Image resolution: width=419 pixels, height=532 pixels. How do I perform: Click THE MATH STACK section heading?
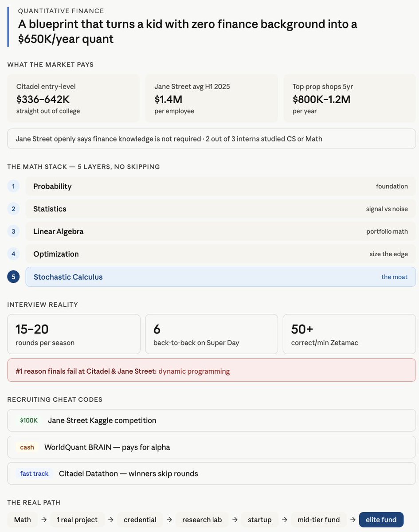point(83,167)
